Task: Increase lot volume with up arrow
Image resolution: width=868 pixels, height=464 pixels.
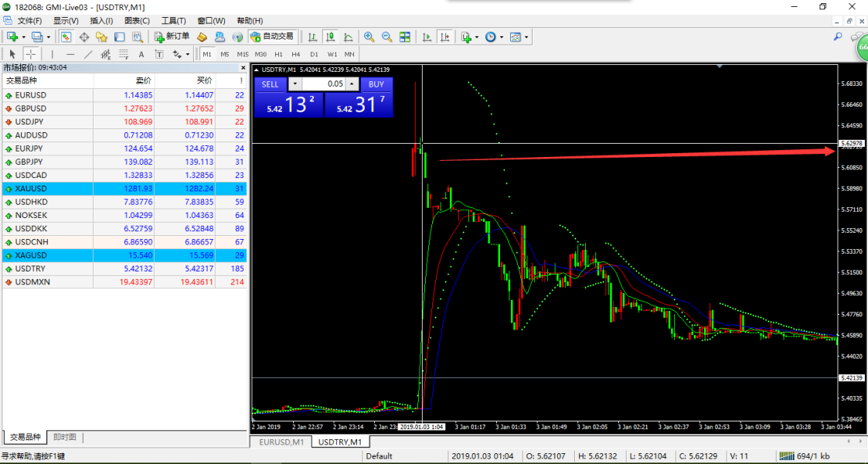Action: coord(352,84)
